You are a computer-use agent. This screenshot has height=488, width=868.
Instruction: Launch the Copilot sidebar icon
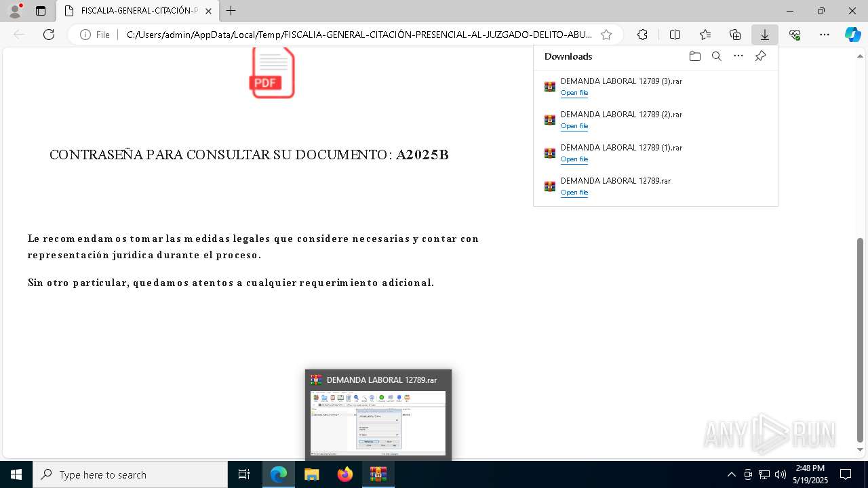point(852,35)
